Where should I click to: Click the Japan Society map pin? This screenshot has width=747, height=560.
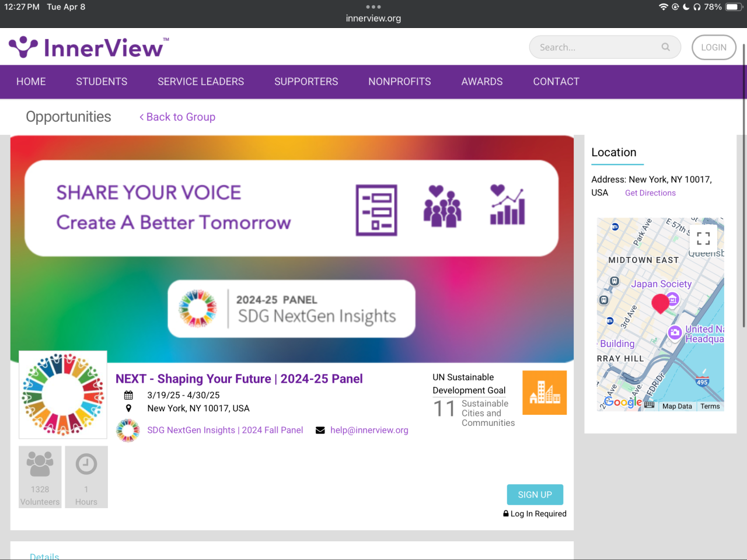(x=673, y=299)
